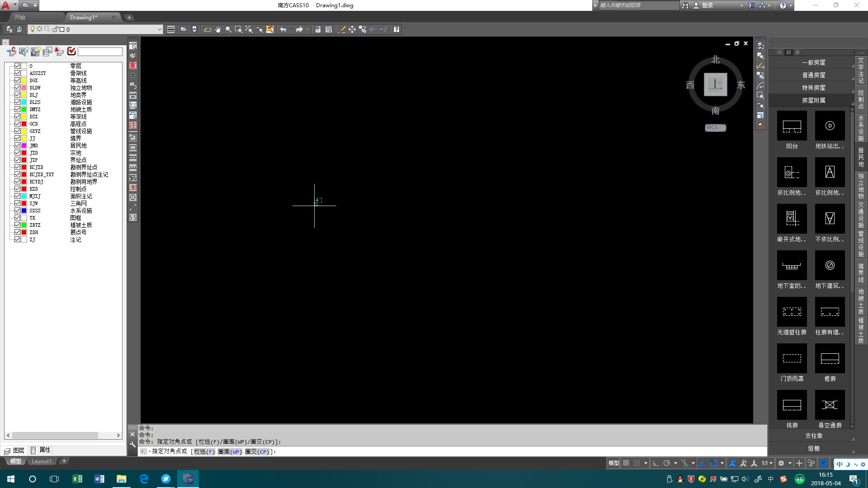Collapse the layer panel minus button
This screenshot has width=868, height=488.
(5, 42)
